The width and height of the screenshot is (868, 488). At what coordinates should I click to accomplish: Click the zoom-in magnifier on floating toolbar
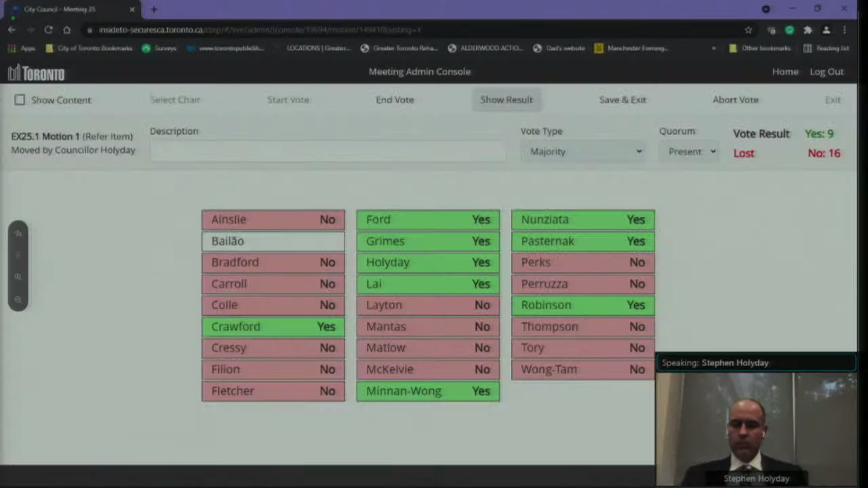18,277
